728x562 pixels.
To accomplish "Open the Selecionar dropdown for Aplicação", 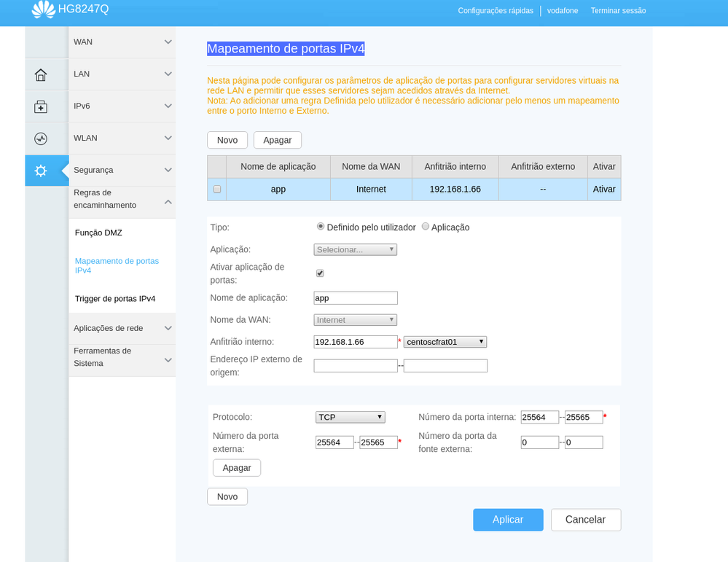I will click(x=355, y=249).
